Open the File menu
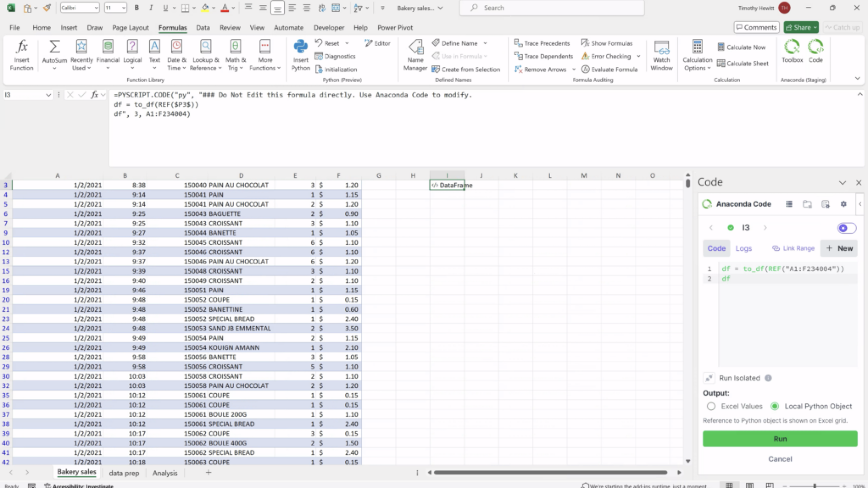The image size is (868, 488). 14,28
